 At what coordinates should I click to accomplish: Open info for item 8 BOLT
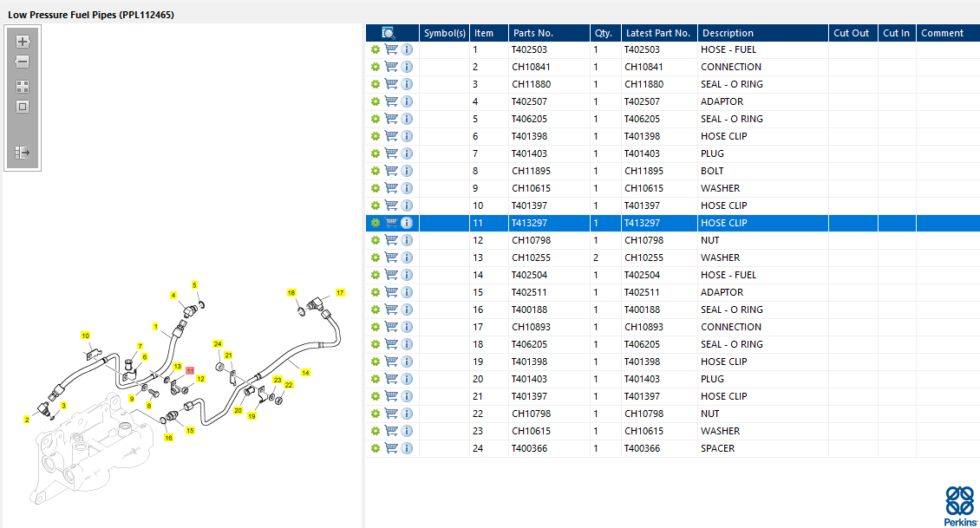407,171
